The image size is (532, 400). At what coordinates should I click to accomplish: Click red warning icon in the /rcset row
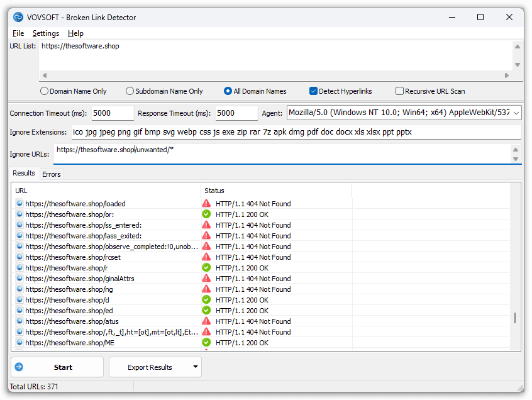[x=206, y=257]
